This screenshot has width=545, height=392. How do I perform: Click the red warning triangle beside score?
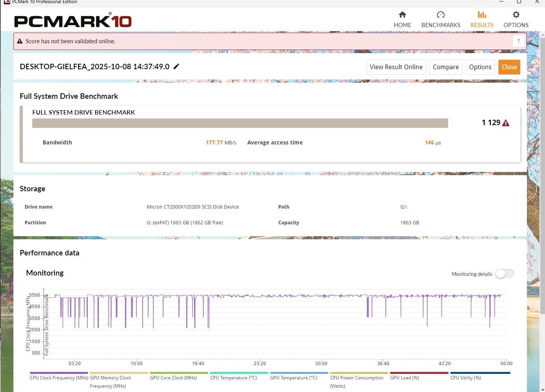[506, 123]
